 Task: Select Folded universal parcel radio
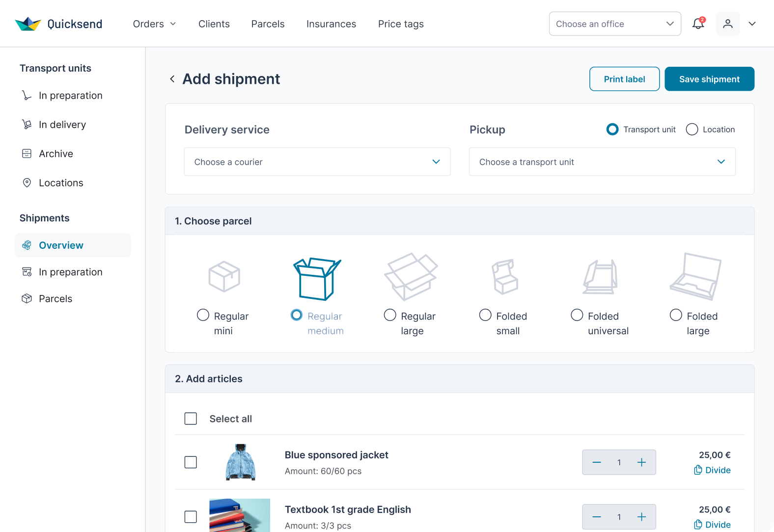[x=577, y=315]
